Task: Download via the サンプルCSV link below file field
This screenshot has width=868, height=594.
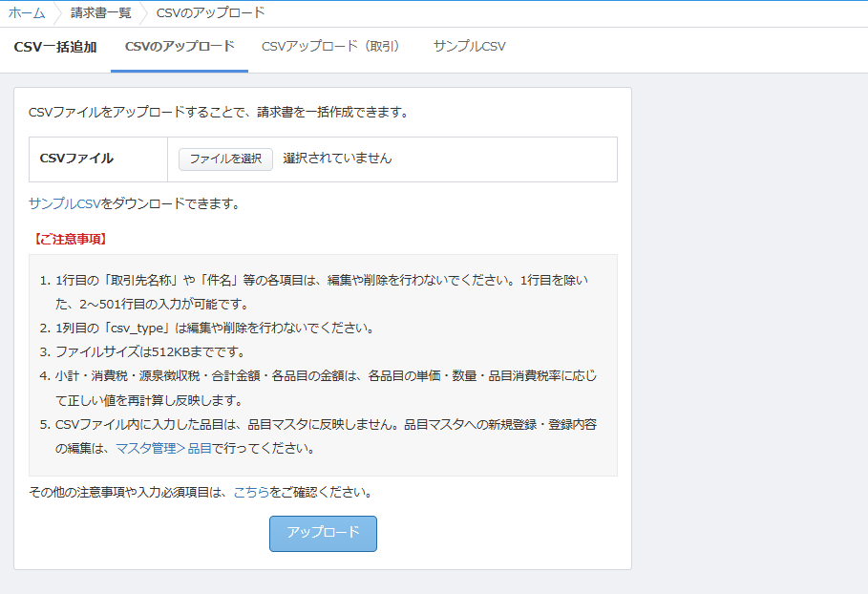Action: click(64, 203)
